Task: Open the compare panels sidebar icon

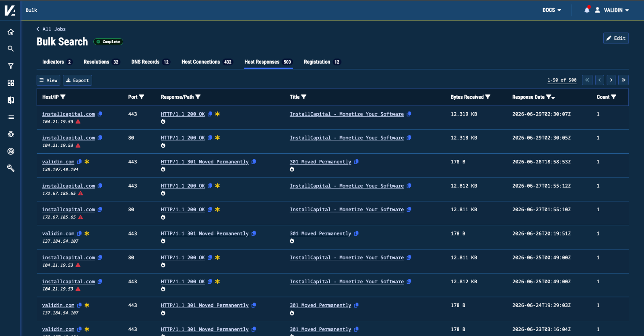Action: click(11, 100)
